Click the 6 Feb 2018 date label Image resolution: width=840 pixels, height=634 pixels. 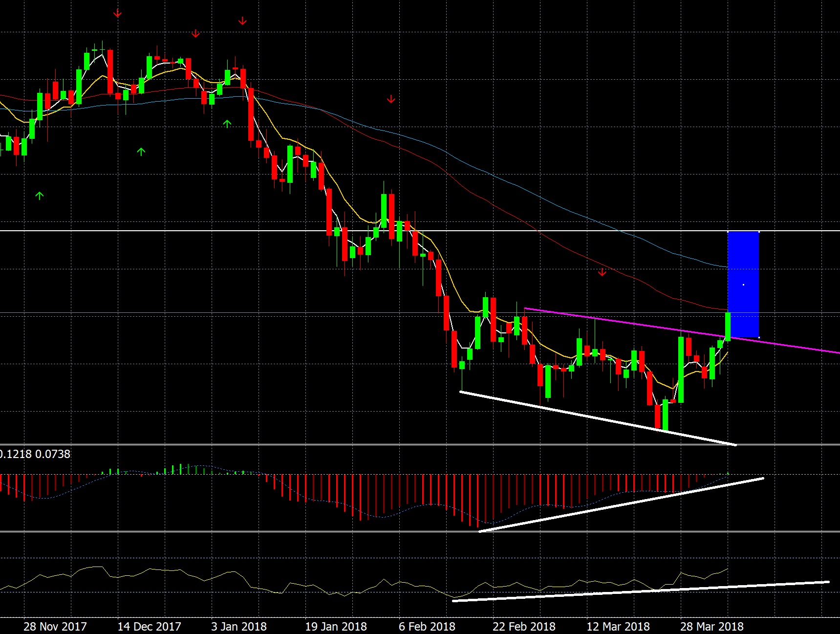(x=427, y=626)
